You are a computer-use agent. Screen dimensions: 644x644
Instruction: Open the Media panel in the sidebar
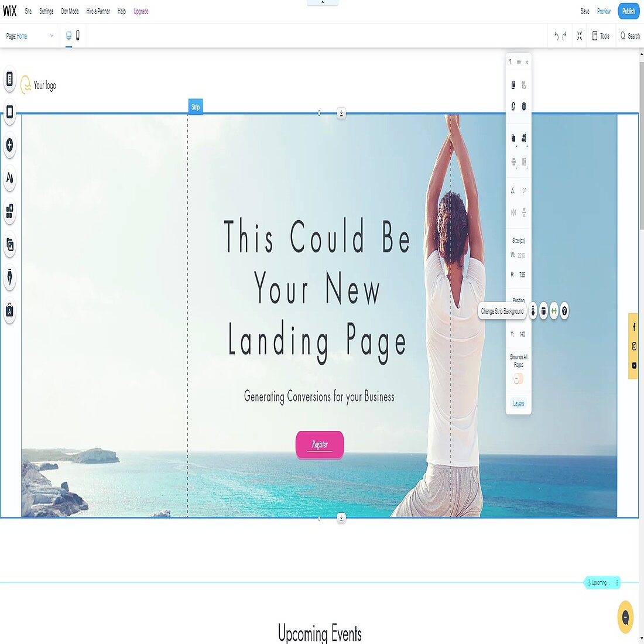9,246
